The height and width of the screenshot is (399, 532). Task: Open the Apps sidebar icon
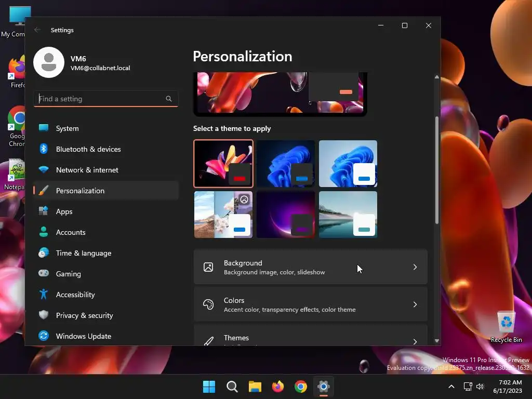click(44, 211)
